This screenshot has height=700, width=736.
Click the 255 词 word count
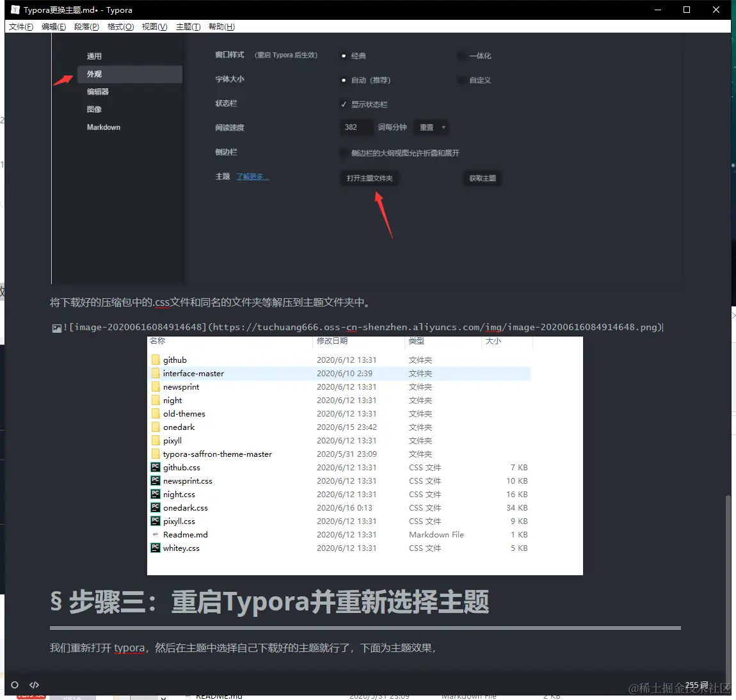(696, 685)
